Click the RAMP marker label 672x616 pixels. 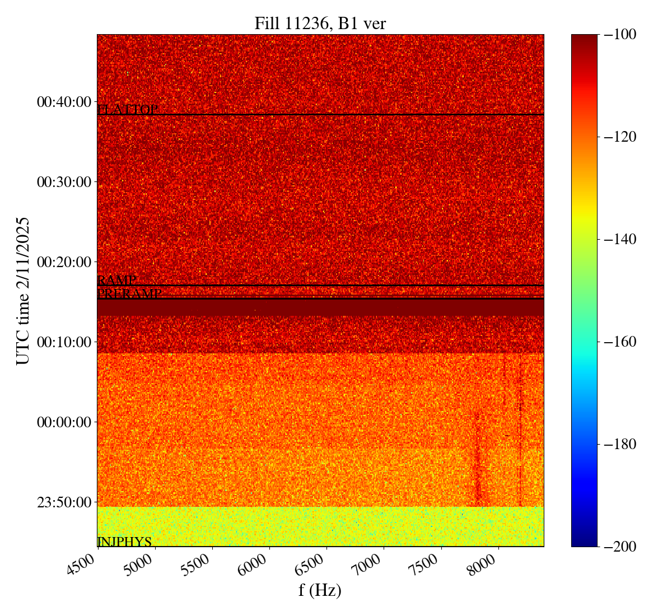coord(116,281)
